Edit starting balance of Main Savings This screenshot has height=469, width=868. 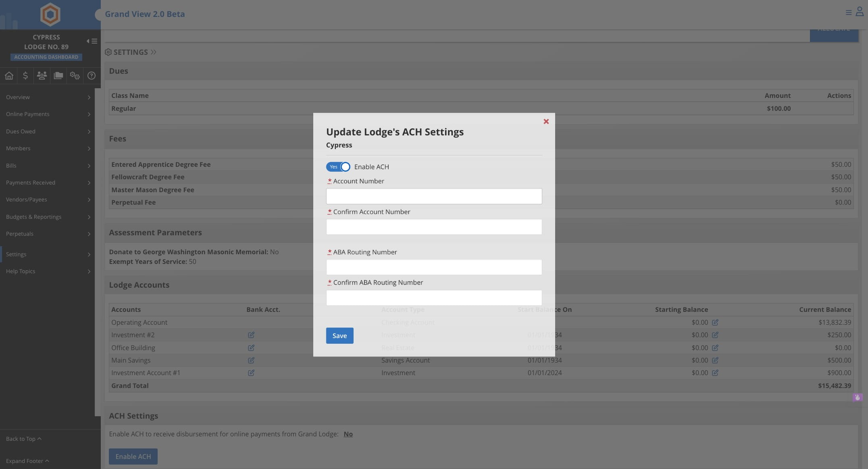click(715, 360)
